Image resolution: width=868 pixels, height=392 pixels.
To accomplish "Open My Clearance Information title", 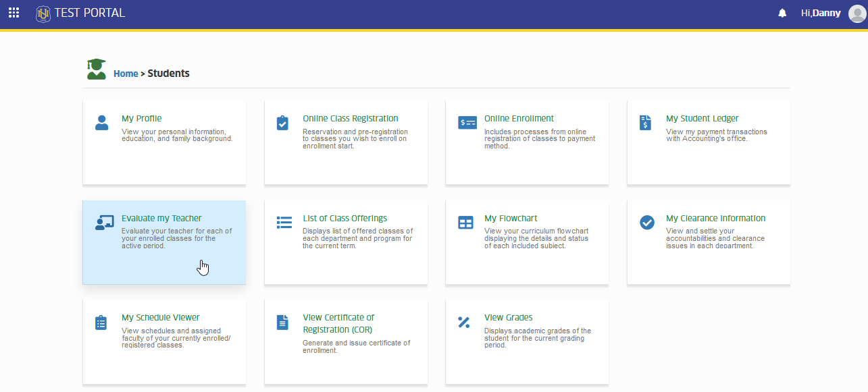I will (716, 219).
